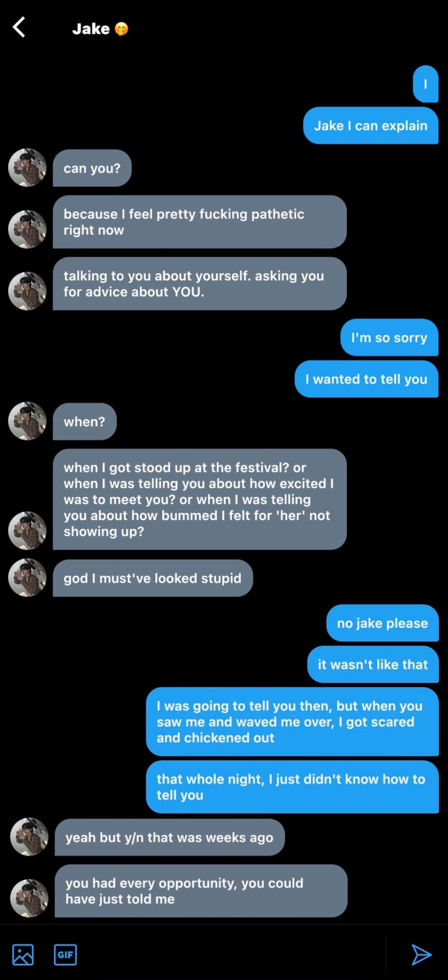This screenshot has height=980, width=448.
Task: Tap avatar beside "when?" message
Action: [x=27, y=421]
